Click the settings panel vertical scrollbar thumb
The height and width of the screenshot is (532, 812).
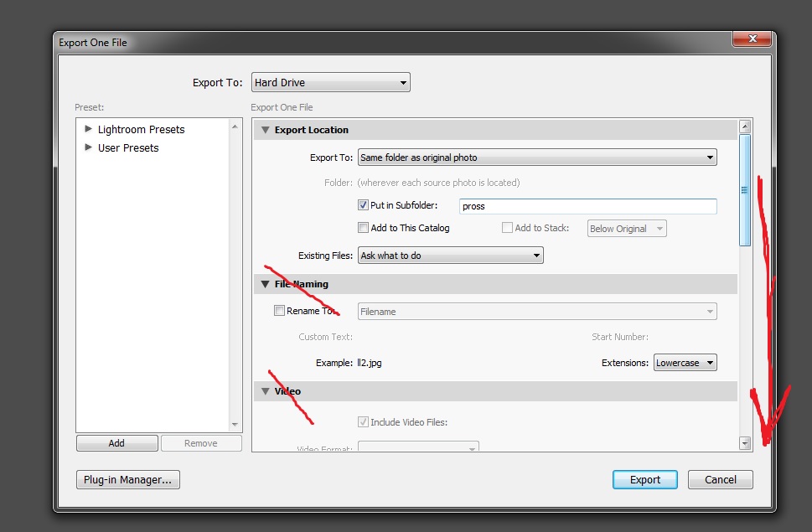[745, 190]
